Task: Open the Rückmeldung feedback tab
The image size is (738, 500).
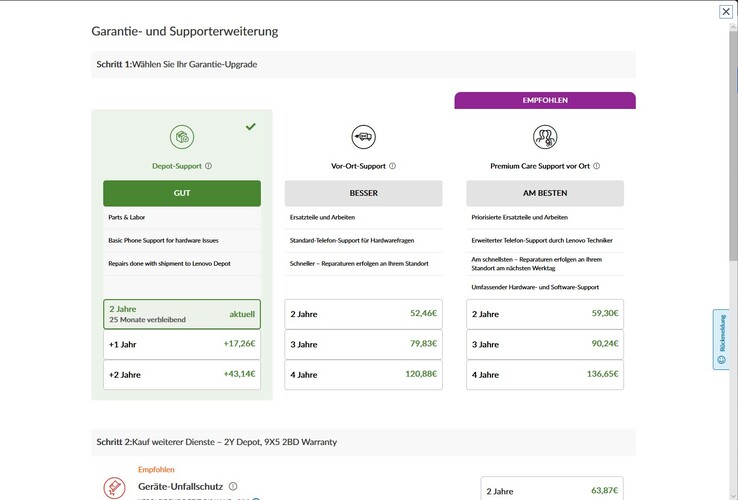Action: click(721, 339)
